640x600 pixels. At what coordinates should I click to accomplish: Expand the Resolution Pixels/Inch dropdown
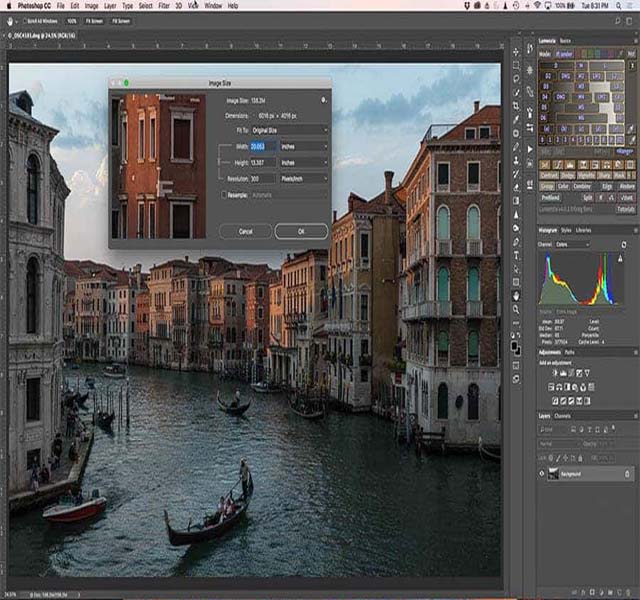(304, 178)
